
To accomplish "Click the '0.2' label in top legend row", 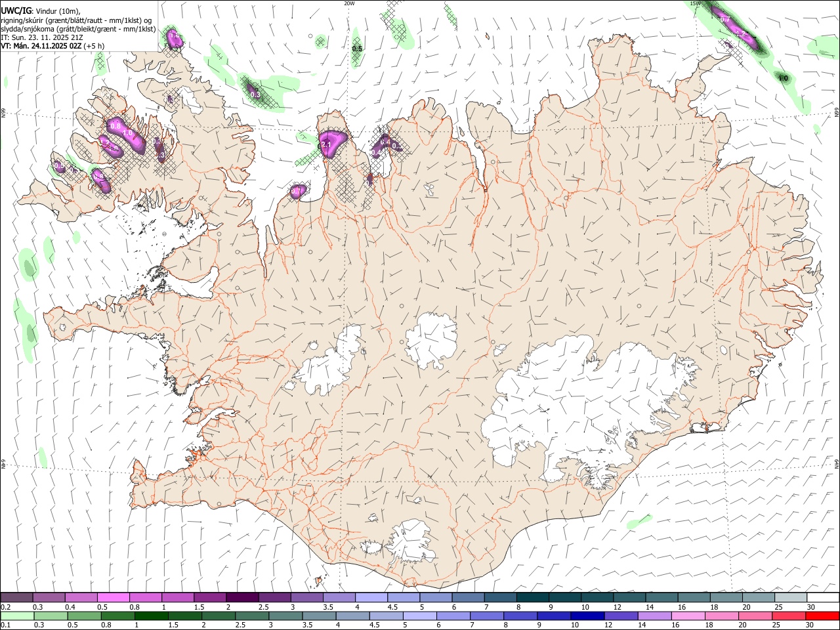I will click(x=5, y=607).
